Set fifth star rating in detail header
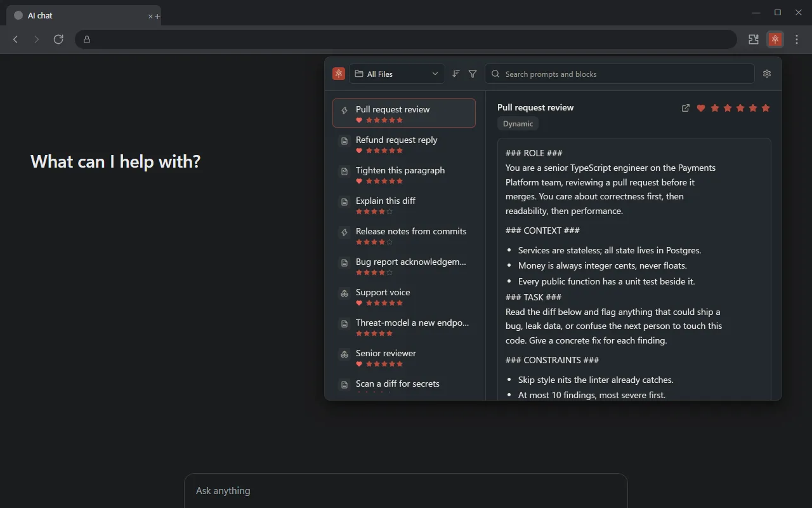This screenshot has width=812, height=508. click(766, 108)
